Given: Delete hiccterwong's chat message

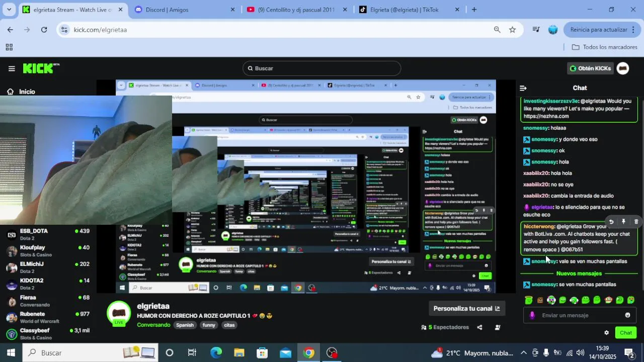Looking at the screenshot, I should (636, 222).
